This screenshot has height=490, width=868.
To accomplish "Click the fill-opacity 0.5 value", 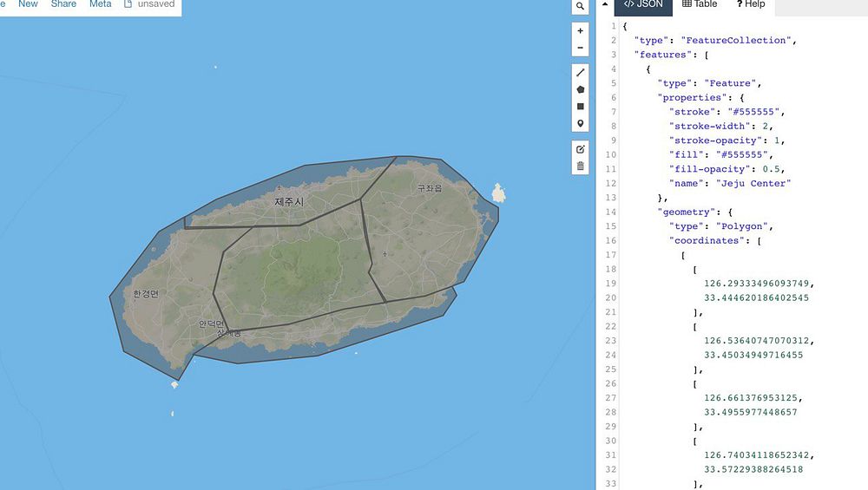I will [x=771, y=168].
